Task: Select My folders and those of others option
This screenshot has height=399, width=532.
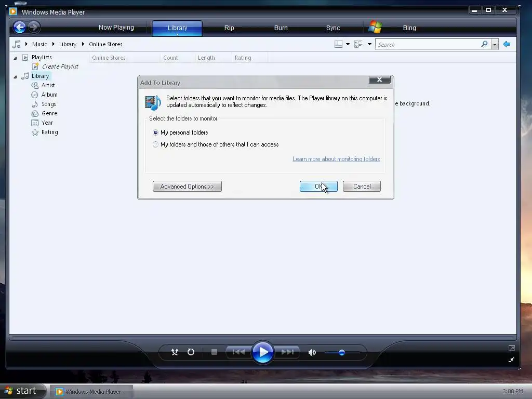Action: pyautogui.click(x=216, y=144)
